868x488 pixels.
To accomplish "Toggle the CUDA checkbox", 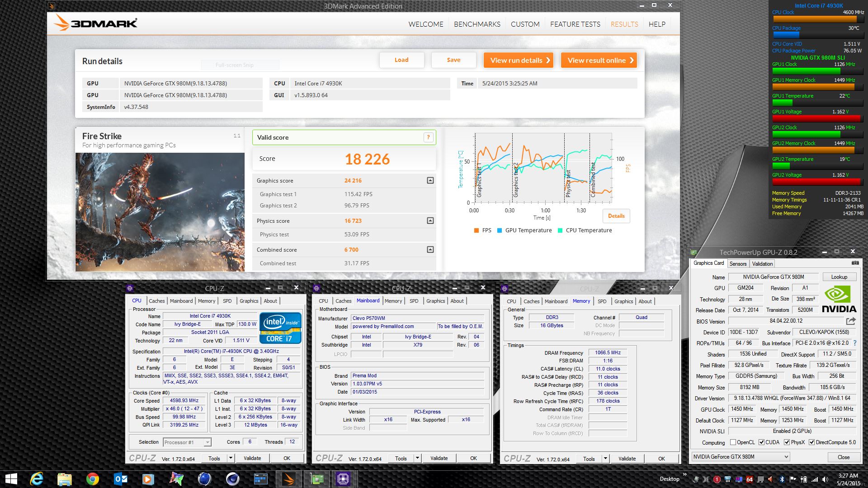I will point(762,442).
